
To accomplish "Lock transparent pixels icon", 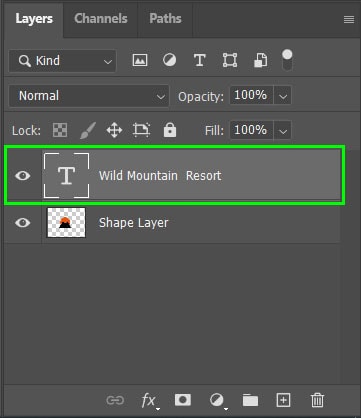I will [60, 130].
